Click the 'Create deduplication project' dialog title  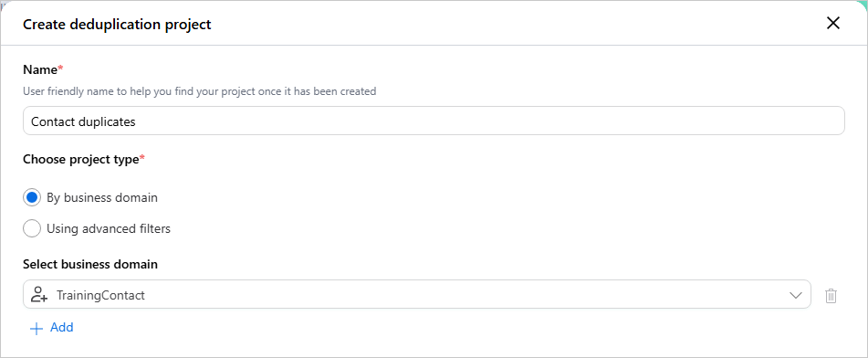coord(117,25)
